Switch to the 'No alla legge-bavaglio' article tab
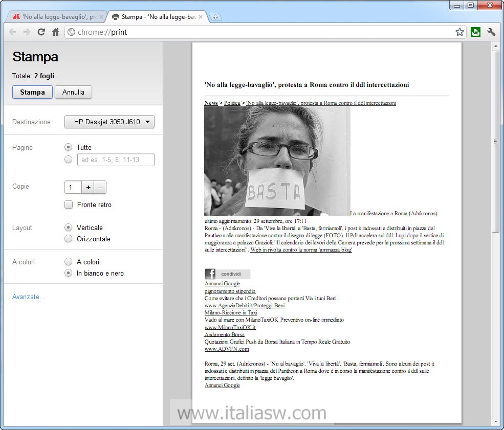This screenshot has width=504, height=430. [56, 17]
